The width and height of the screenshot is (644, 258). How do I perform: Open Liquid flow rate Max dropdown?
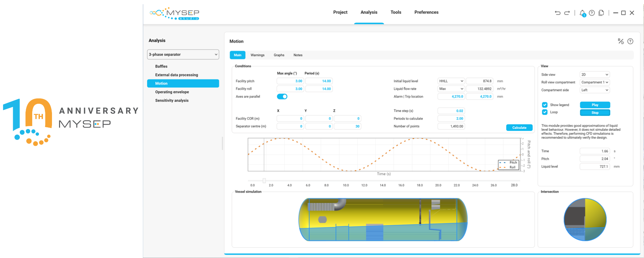(x=451, y=89)
